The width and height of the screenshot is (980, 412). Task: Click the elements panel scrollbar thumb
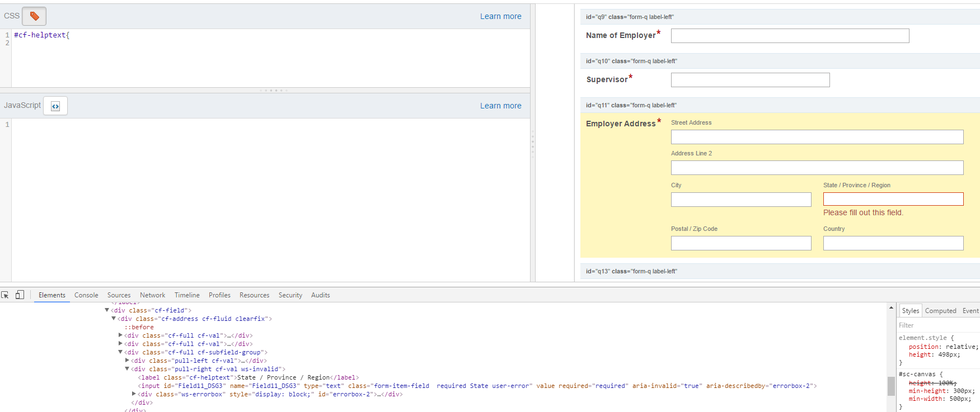click(891, 386)
